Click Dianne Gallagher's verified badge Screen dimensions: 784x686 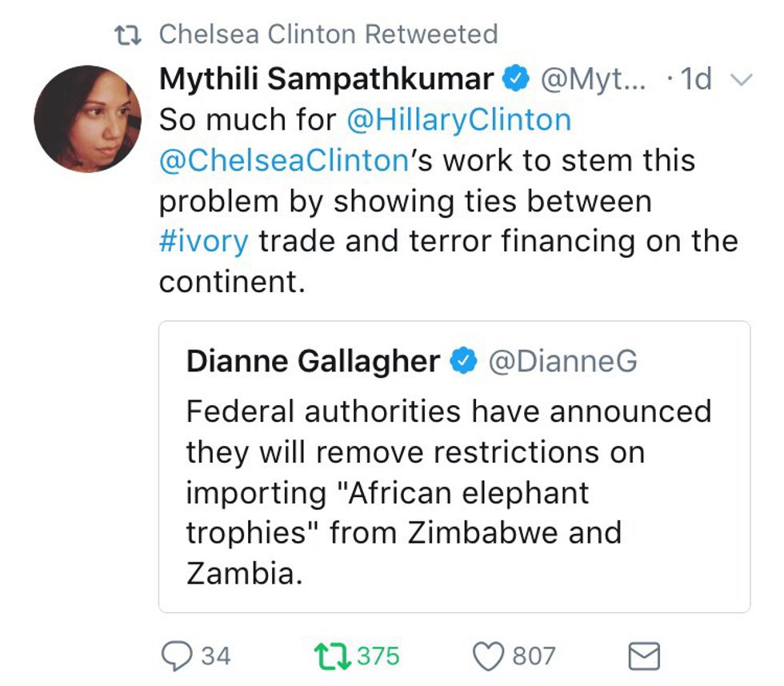pos(462,362)
